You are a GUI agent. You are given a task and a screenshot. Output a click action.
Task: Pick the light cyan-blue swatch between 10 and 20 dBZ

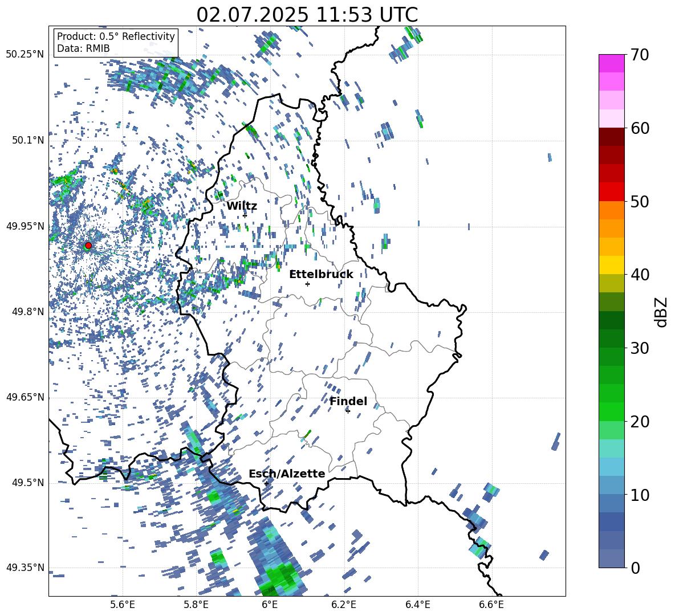(611, 467)
